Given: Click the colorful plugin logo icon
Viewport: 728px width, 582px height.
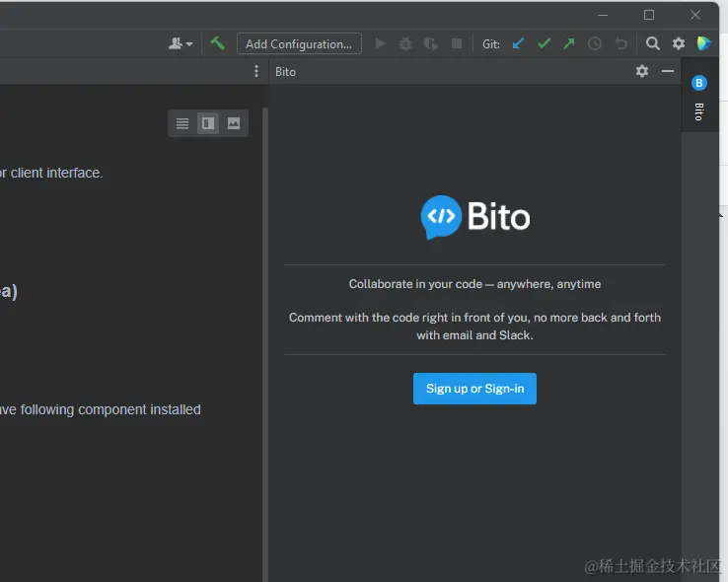Looking at the screenshot, I should pyautogui.click(x=704, y=43).
